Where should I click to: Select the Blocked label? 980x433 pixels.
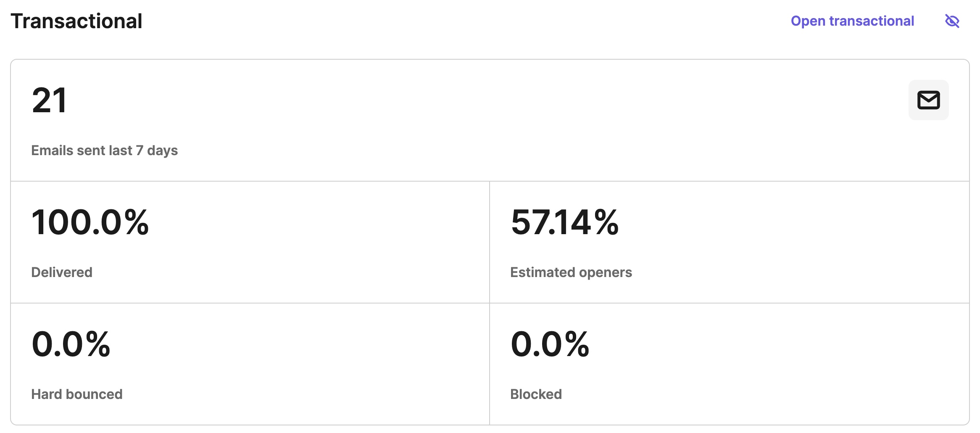tap(536, 394)
